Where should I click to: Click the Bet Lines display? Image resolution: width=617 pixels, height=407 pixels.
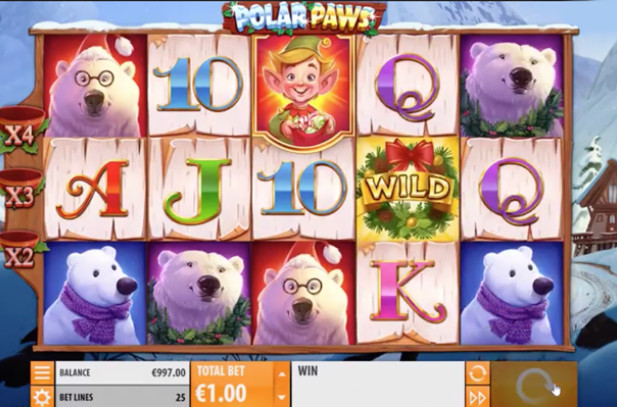point(122,397)
